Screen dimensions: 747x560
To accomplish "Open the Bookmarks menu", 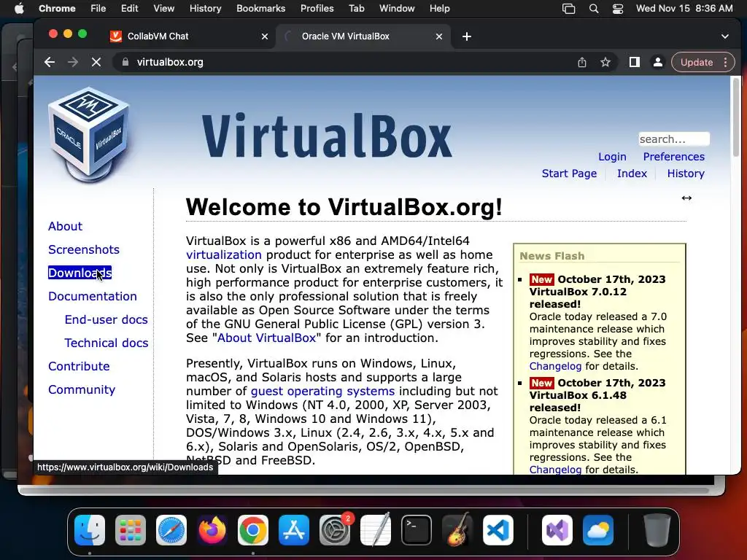I will (x=260, y=9).
